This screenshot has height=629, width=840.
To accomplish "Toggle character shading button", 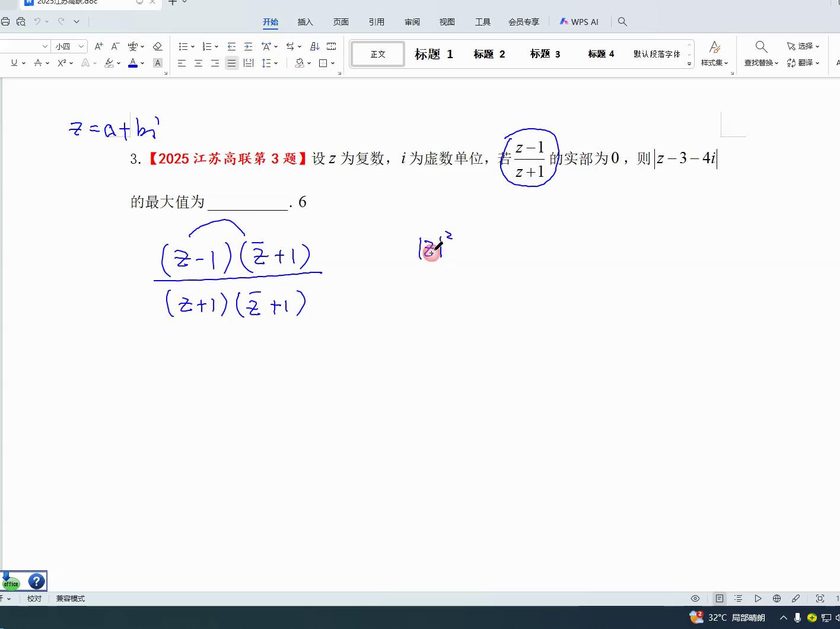I will pyautogui.click(x=157, y=63).
